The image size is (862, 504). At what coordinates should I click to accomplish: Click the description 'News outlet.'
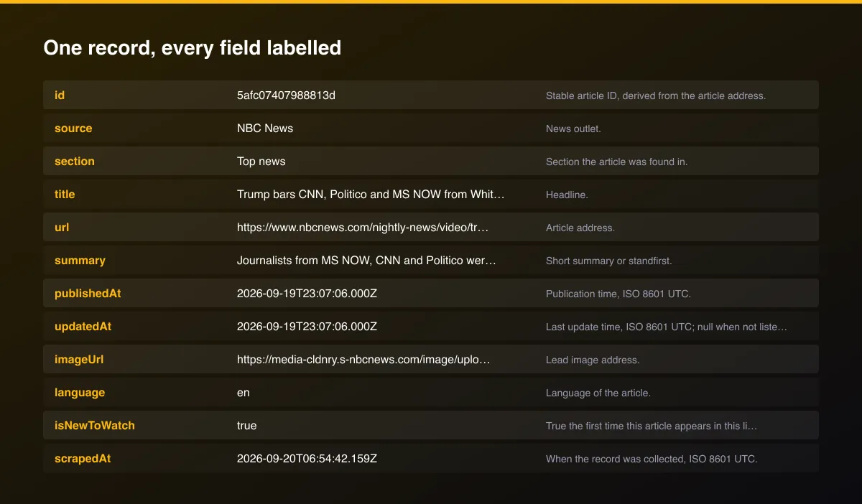(x=573, y=129)
